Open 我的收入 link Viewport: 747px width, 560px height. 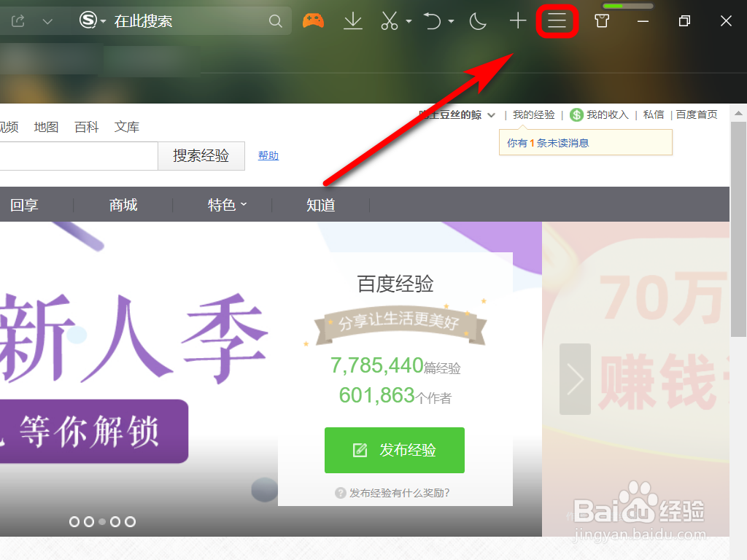pos(608,114)
